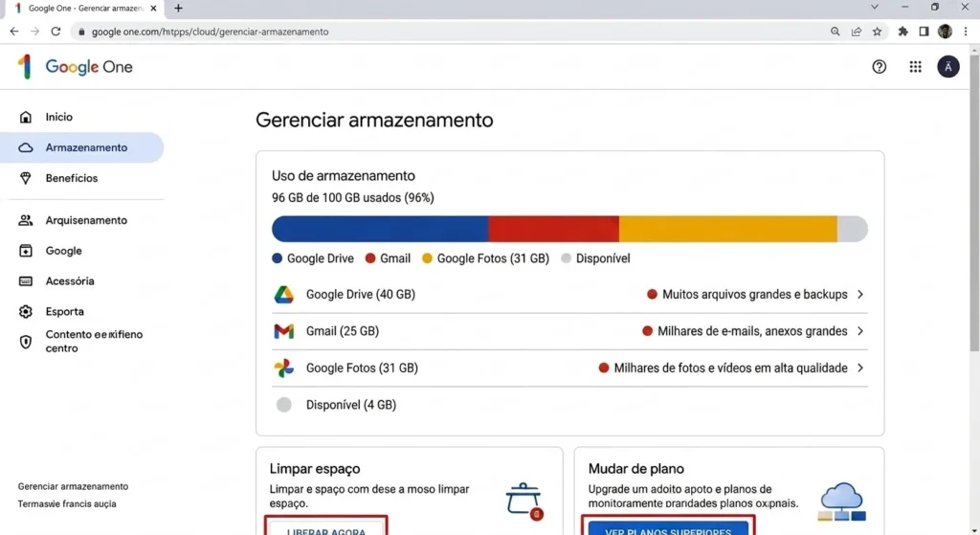Click the 96 GB de 100 GB usados text
980x535 pixels.
pyautogui.click(x=352, y=197)
